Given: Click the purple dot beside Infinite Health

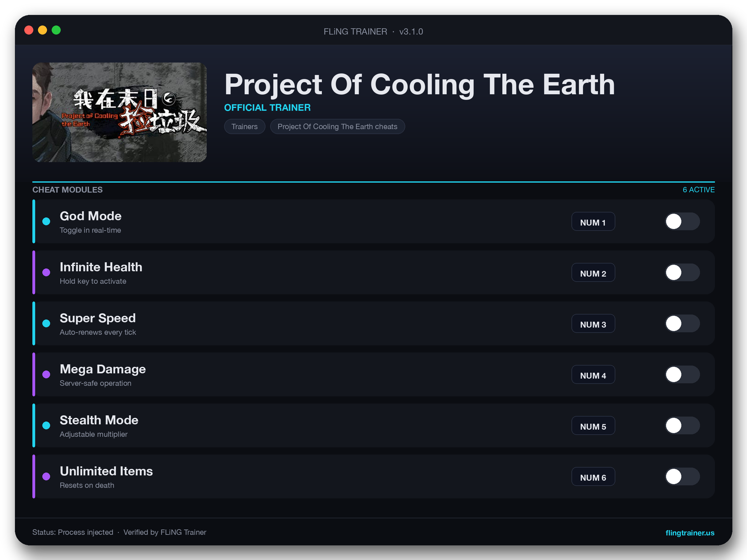Looking at the screenshot, I should pyautogui.click(x=46, y=273).
